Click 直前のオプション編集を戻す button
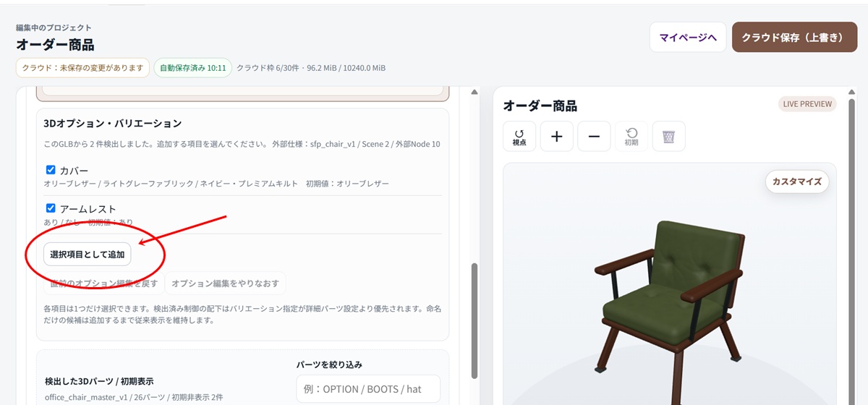 coord(103,283)
